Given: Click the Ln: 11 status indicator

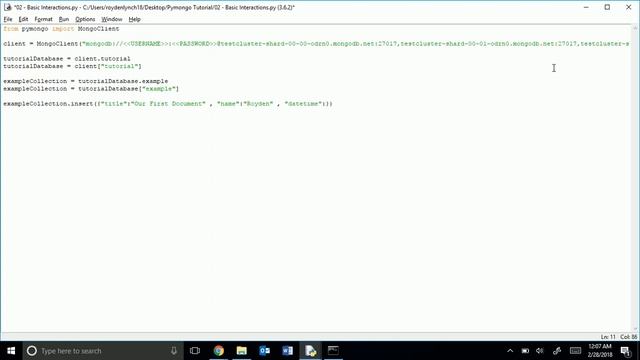Looking at the screenshot, I should [608, 337].
